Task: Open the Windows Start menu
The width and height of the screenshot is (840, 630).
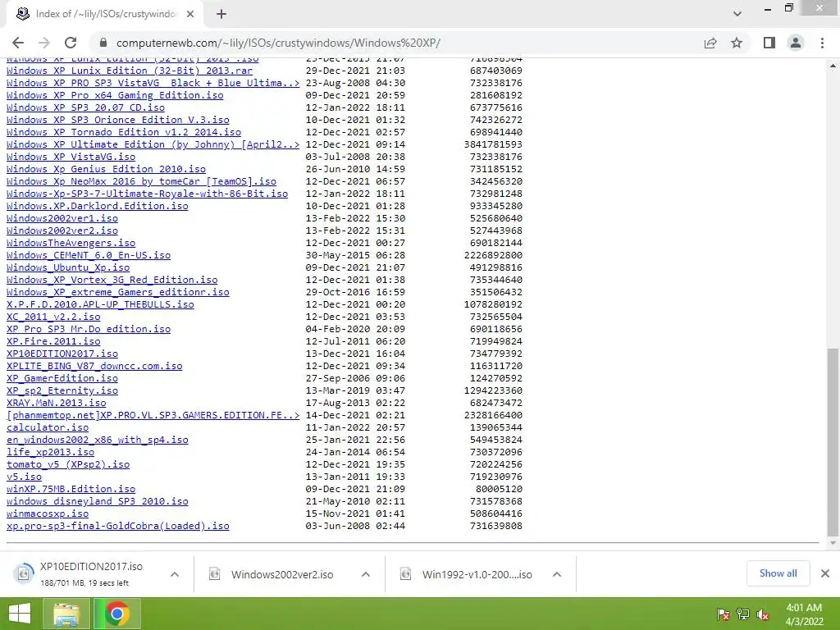Action: pyautogui.click(x=20, y=614)
